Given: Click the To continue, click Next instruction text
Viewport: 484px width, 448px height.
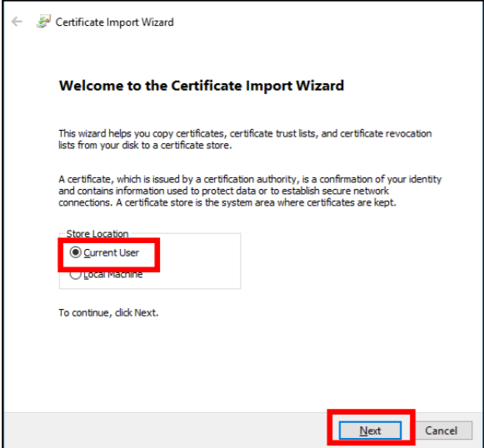Looking at the screenshot, I should (x=108, y=312).
